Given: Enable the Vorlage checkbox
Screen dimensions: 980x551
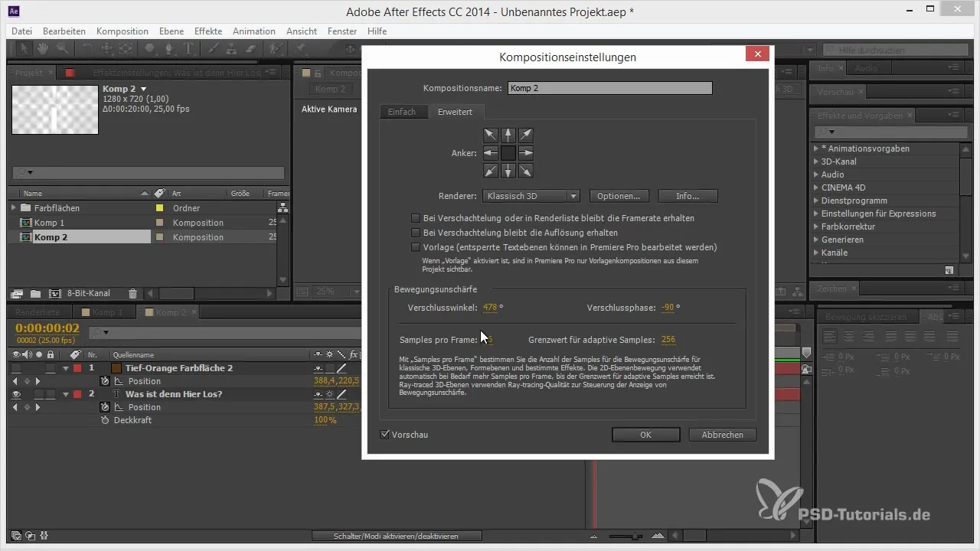Looking at the screenshot, I should pyautogui.click(x=416, y=247).
